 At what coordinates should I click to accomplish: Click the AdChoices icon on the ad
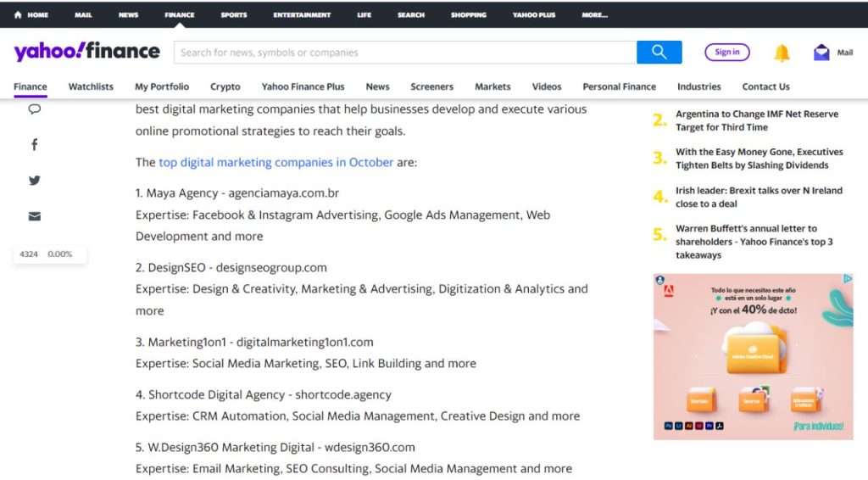click(x=848, y=279)
